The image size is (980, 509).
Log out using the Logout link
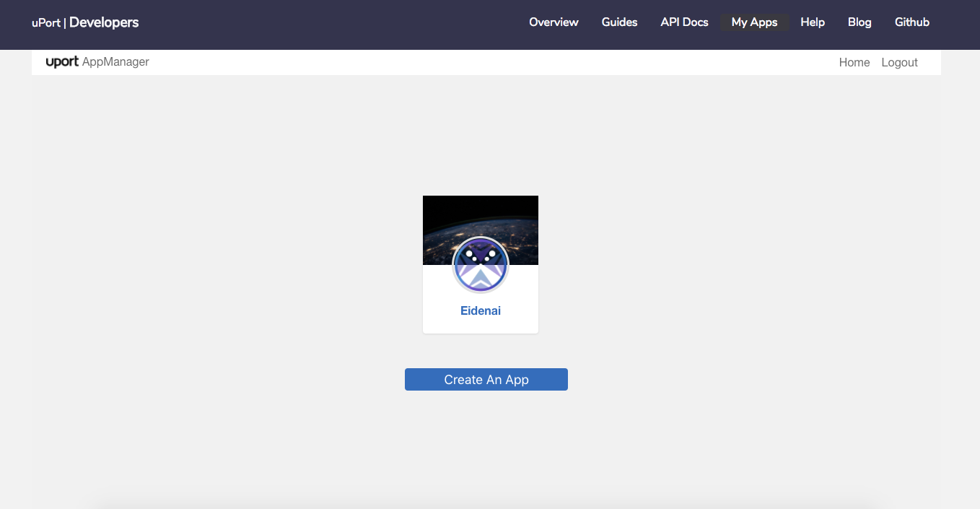coord(899,63)
